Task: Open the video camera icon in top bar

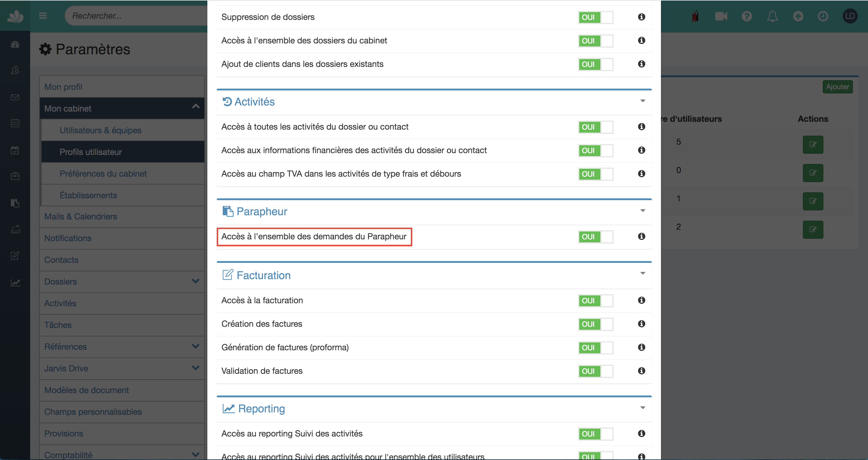Action: [721, 16]
